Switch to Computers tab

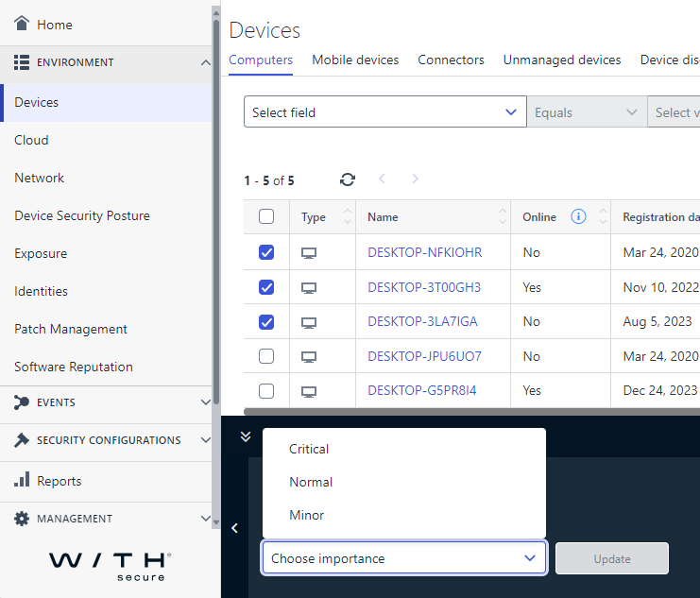[x=261, y=60]
